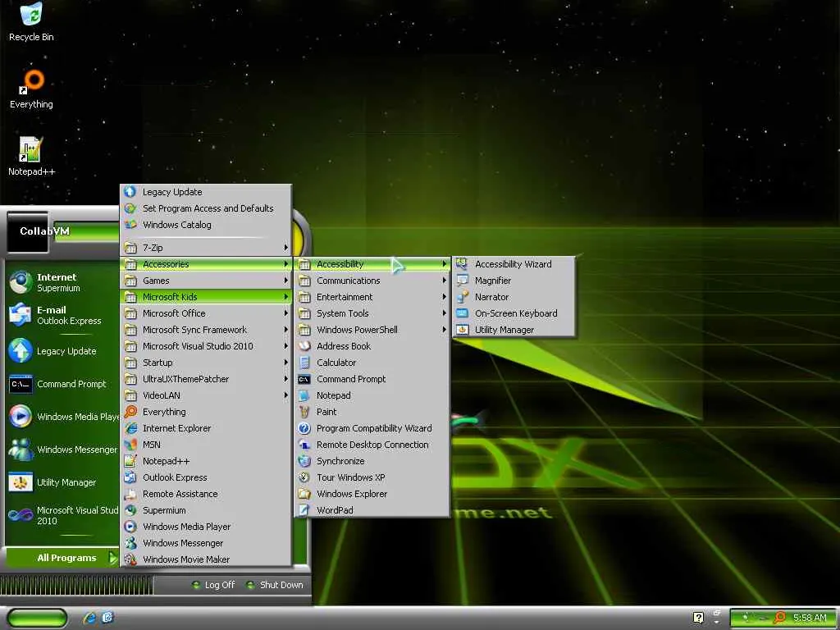The image size is (840, 630).
Task: Launch Magnifier from Accessibility submenu
Action: pos(514,281)
